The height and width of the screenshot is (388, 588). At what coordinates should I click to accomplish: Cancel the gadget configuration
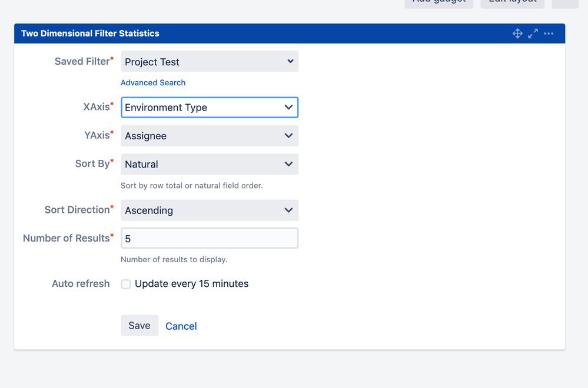(x=181, y=325)
